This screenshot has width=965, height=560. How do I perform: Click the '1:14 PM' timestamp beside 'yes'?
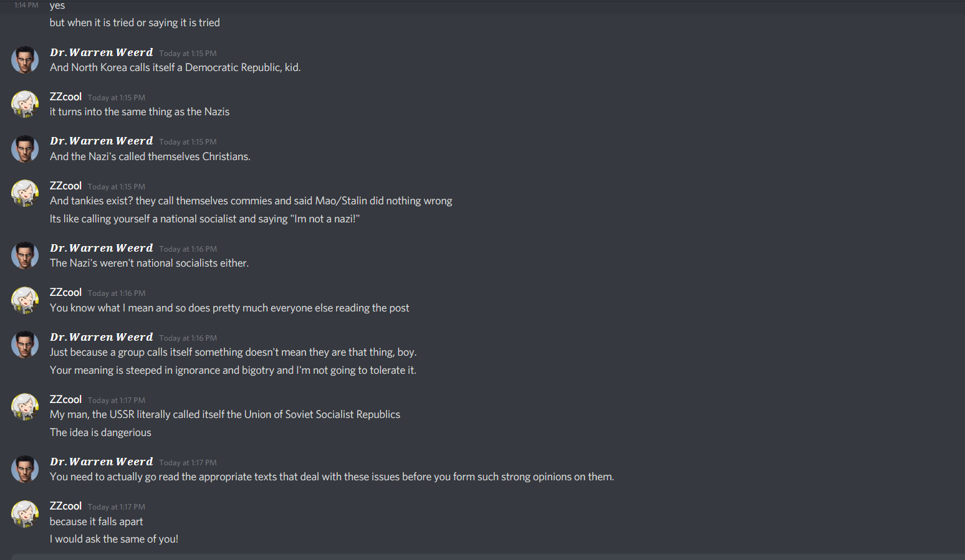[26, 5]
